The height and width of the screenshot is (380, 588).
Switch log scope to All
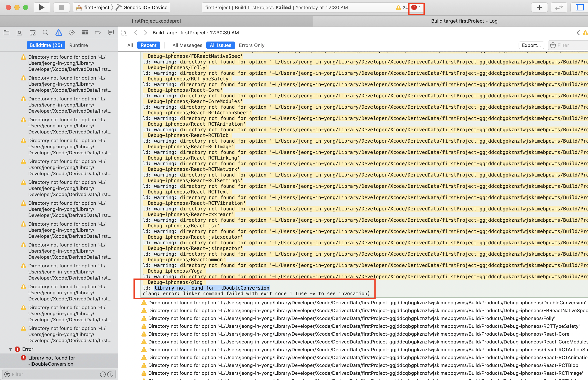(x=130, y=45)
